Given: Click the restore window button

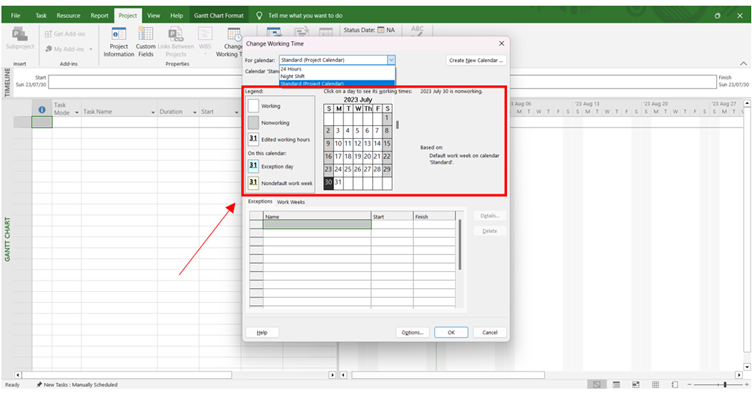Looking at the screenshot, I should click(x=717, y=15).
